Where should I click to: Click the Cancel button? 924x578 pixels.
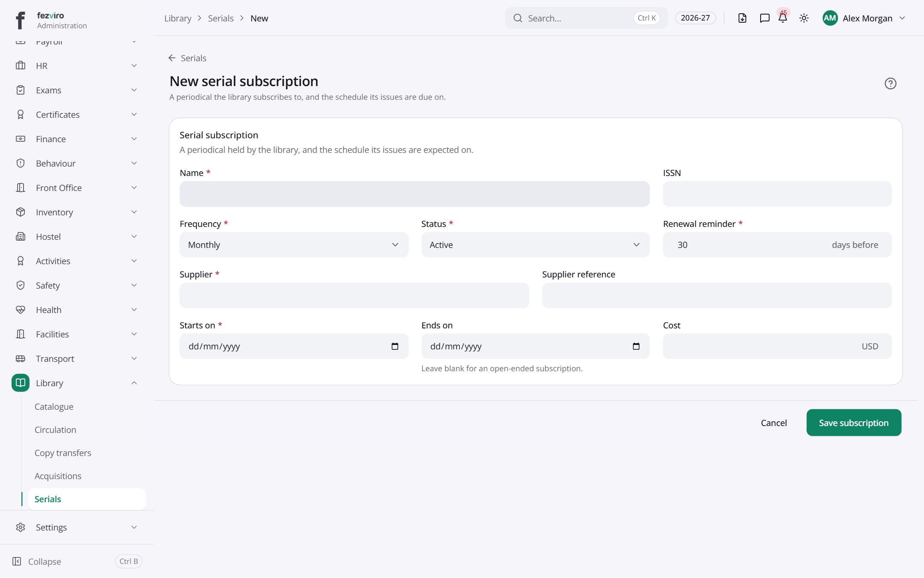pyautogui.click(x=773, y=423)
